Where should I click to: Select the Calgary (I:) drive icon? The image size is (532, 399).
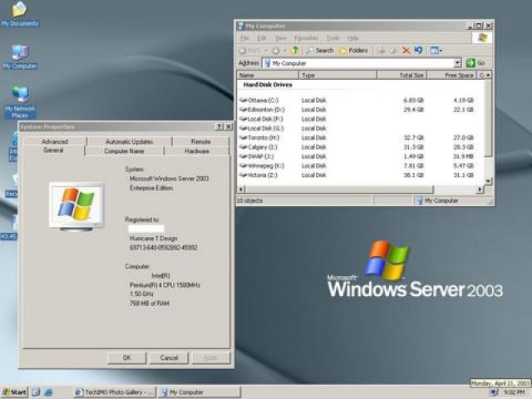[243, 147]
